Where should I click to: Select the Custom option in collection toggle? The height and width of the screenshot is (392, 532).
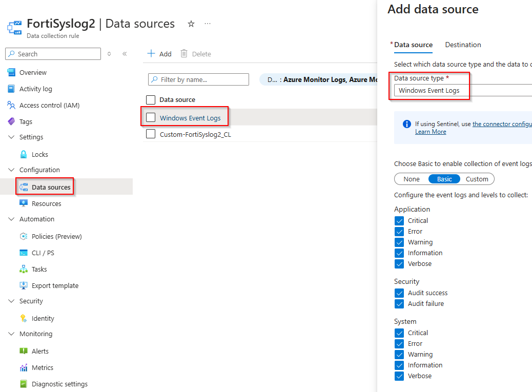477,179
